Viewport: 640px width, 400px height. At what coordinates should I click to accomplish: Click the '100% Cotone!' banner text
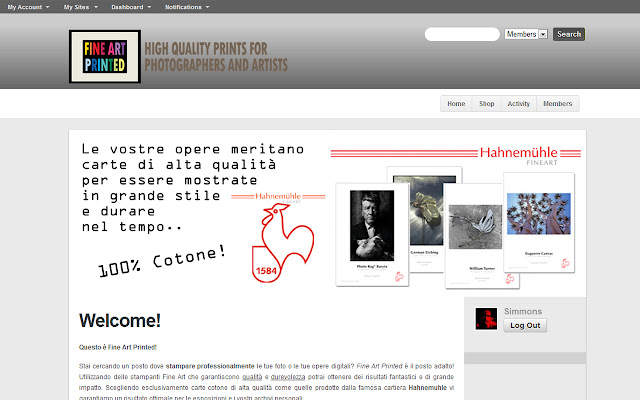162,261
